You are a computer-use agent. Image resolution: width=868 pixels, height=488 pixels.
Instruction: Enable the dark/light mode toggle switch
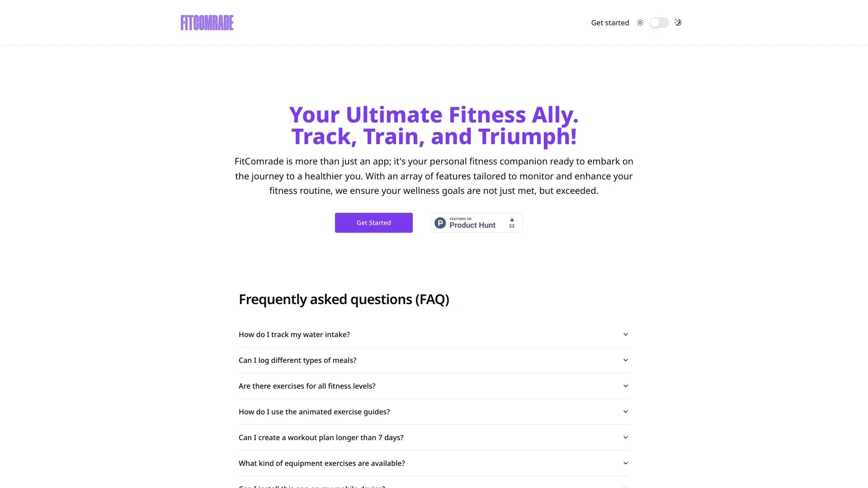tap(659, 23)
